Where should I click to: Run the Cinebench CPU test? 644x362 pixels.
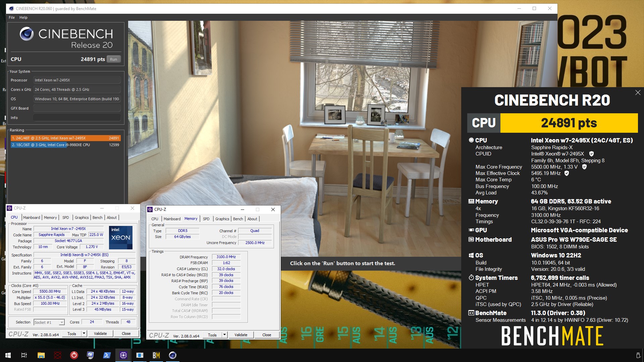coord(114,59)
